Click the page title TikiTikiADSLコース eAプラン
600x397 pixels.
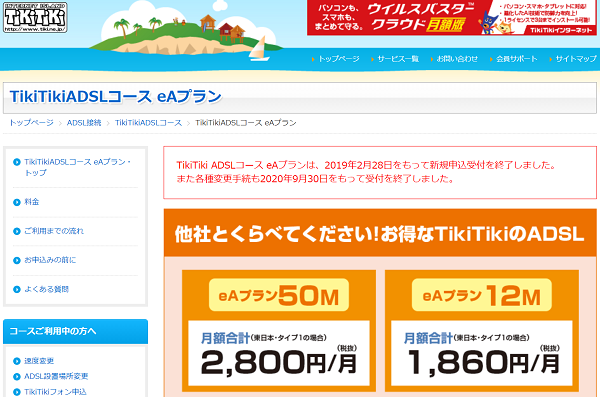coord(116,96)
